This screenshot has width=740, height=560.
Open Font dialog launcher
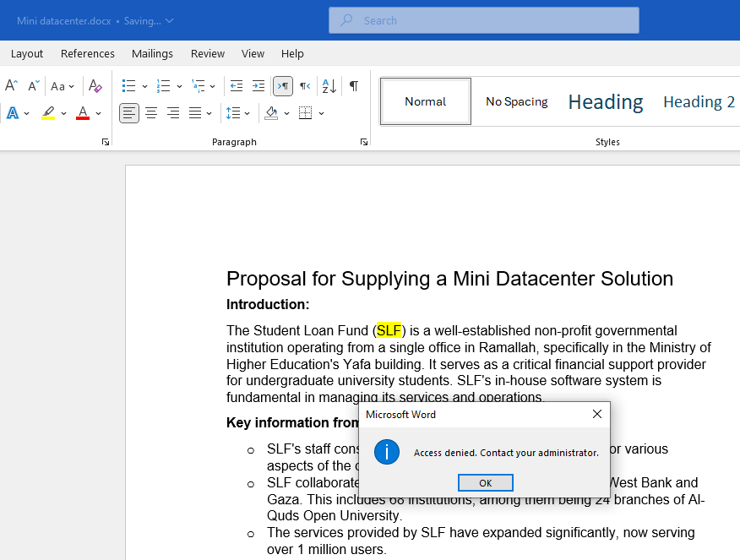(x=106, y=142)
